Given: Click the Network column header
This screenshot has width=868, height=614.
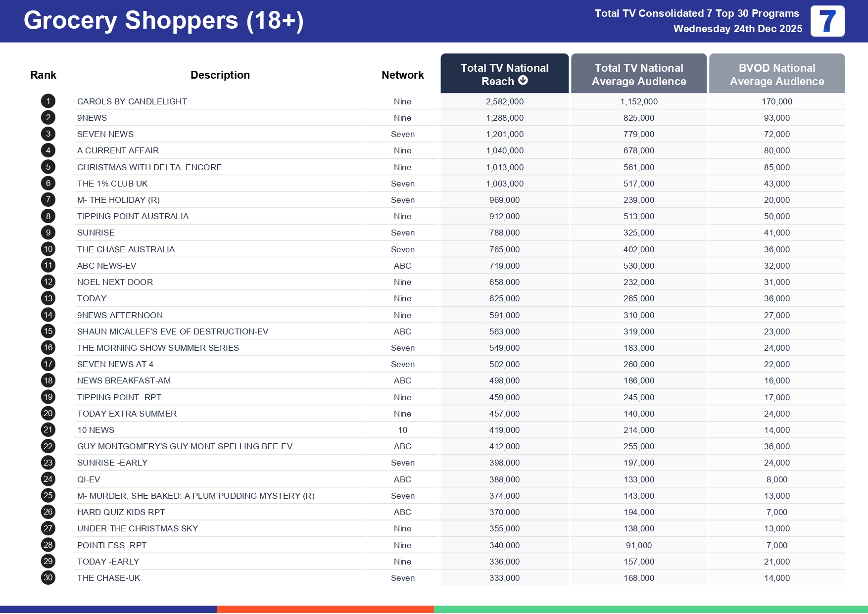Looking at the screenshot, I should (402, 75).
